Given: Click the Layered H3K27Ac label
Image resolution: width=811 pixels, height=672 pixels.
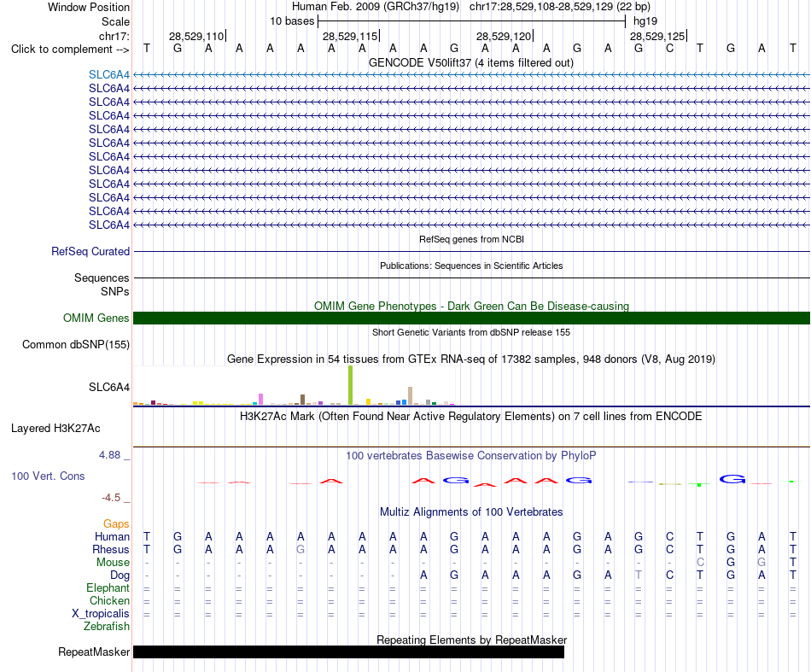Looking at the screenshot, I should point(55,429).
